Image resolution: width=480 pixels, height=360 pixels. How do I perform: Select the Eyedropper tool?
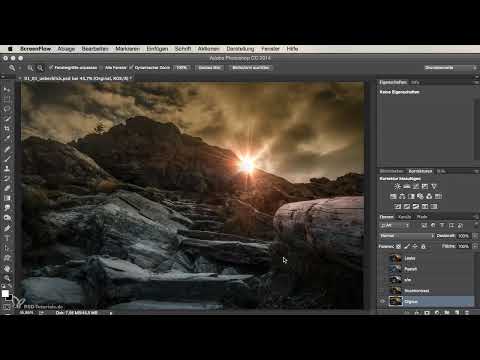point(7,138)
